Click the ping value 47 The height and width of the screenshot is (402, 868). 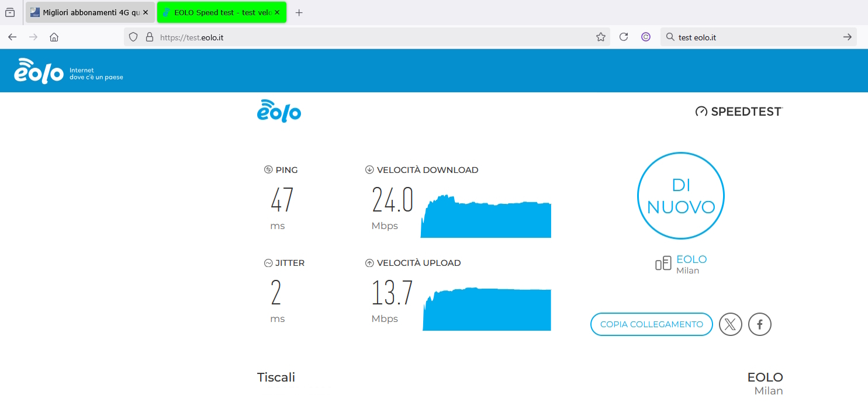click(x=282, y=200)
